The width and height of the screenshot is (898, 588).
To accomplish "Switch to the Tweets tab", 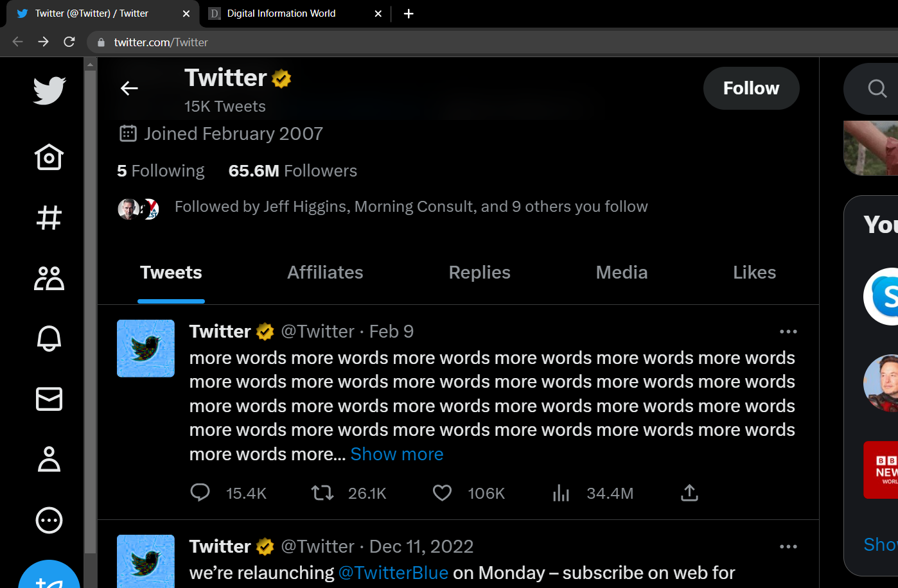I will 171,272.
